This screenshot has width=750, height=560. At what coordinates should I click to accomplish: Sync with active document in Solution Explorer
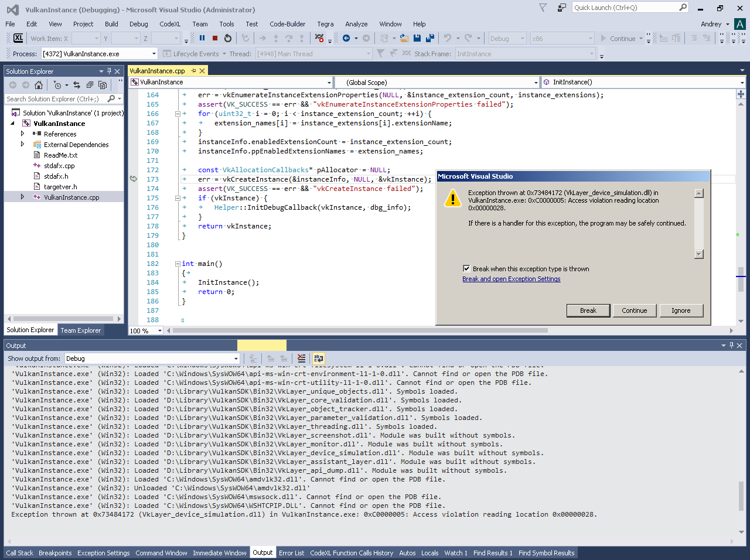(x=77, y=85)
